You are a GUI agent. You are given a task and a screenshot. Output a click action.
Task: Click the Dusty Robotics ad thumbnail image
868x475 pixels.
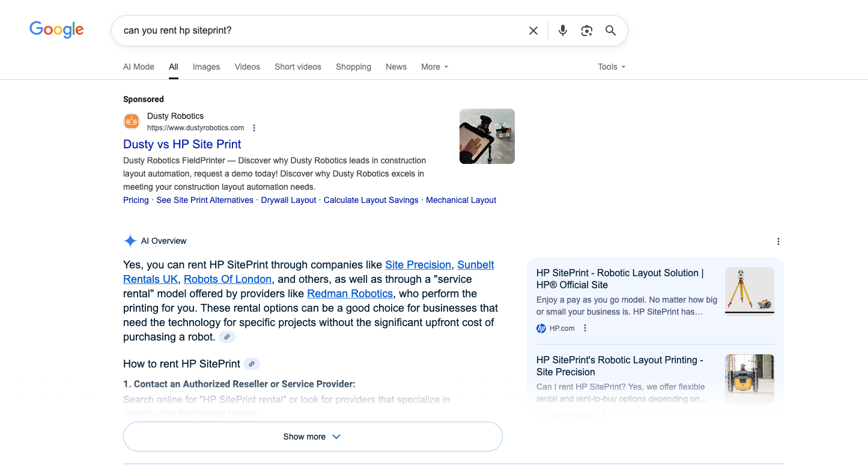coord(487,136)
